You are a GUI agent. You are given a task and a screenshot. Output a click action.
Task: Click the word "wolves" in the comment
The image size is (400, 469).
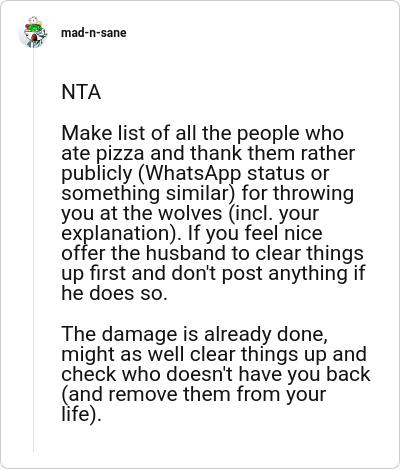(190, 213)
